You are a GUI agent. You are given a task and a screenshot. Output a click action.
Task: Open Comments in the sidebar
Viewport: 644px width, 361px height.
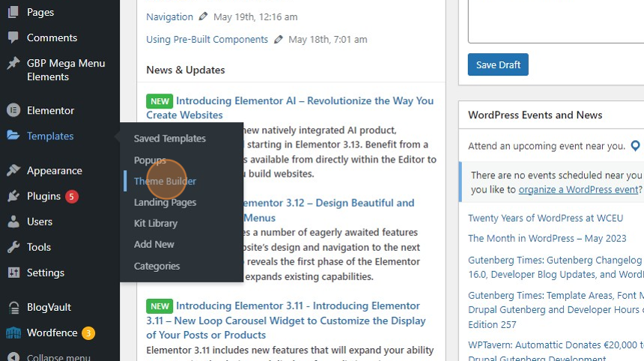(x=52, y=37)
